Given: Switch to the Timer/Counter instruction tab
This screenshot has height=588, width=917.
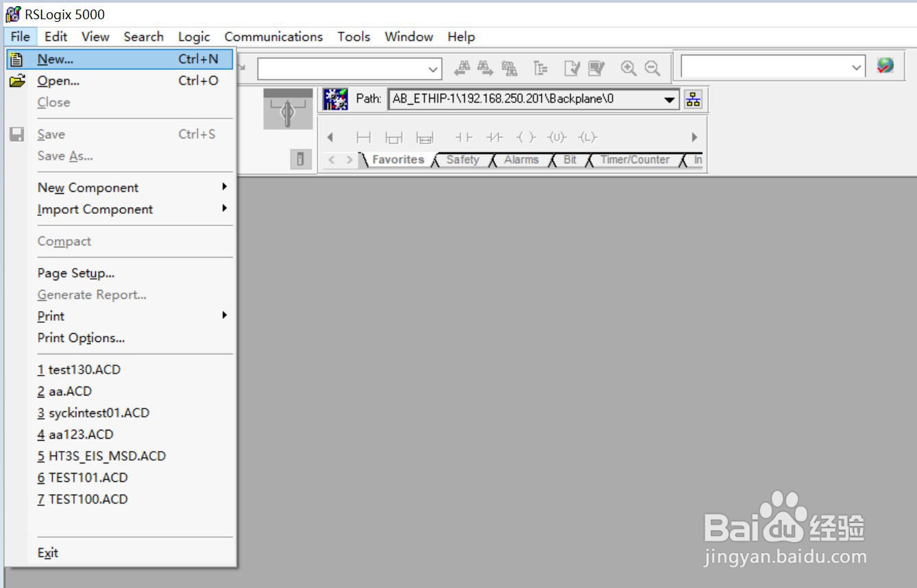Looking at the screenshot, I should pyautogui.click(x=635, y=160).
